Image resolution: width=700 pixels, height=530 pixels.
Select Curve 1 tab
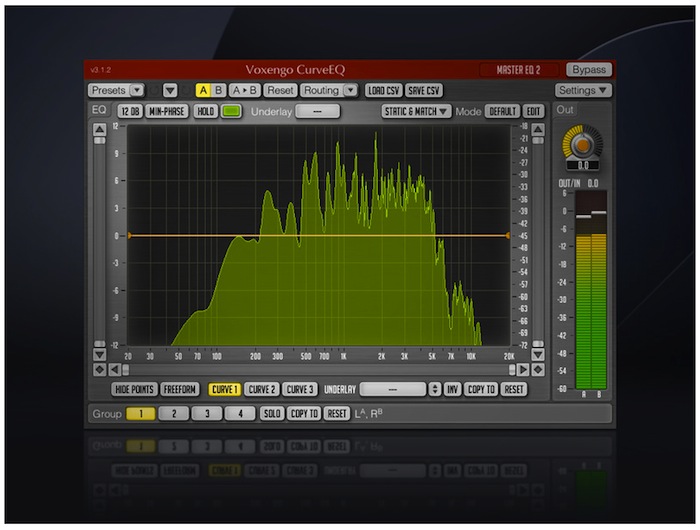pyautogui.click(x=225, y=389)
